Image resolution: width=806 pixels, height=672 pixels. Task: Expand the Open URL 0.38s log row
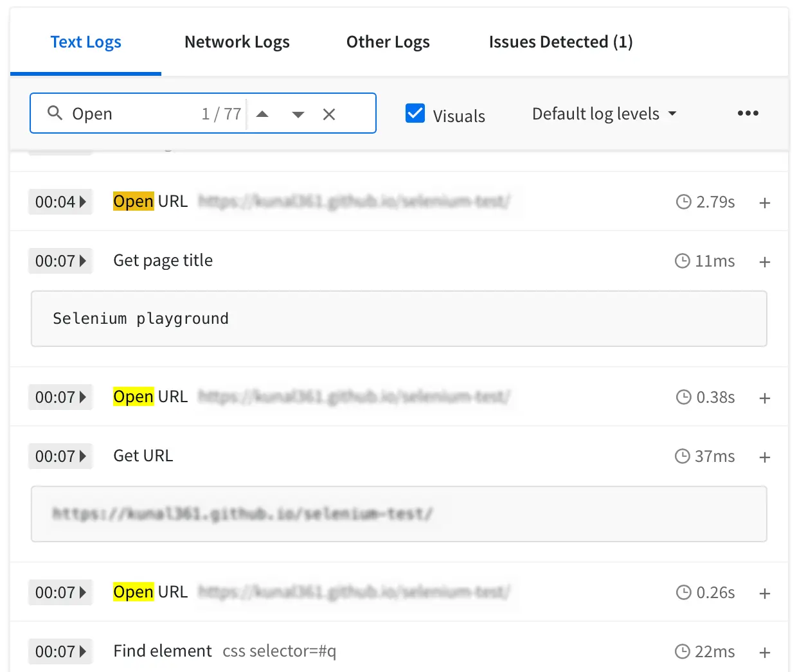764,398
